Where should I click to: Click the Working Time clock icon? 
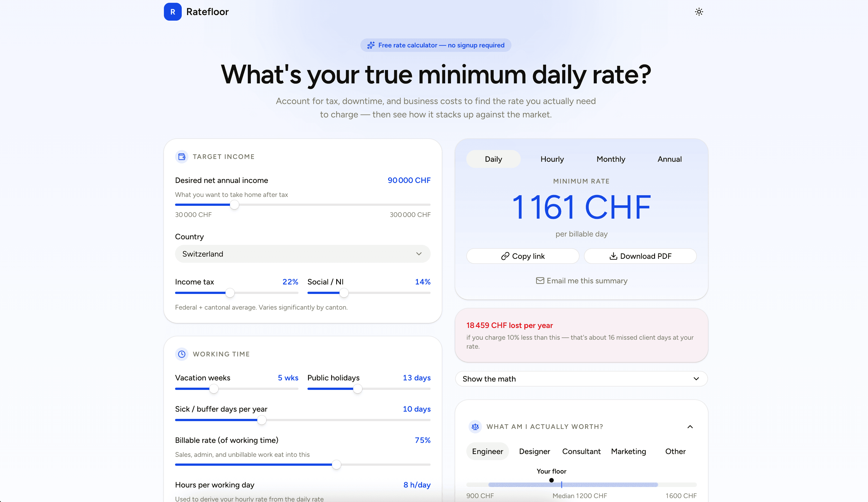182,354
